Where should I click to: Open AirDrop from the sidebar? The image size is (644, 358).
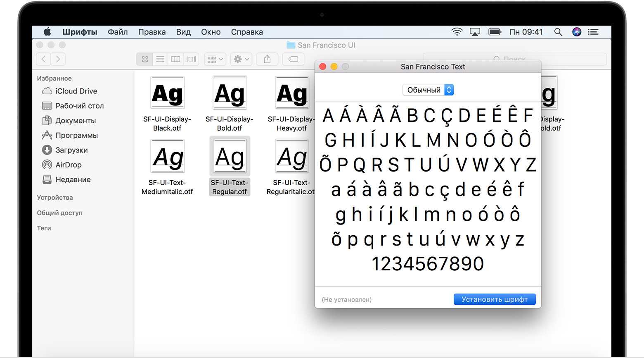68,165
